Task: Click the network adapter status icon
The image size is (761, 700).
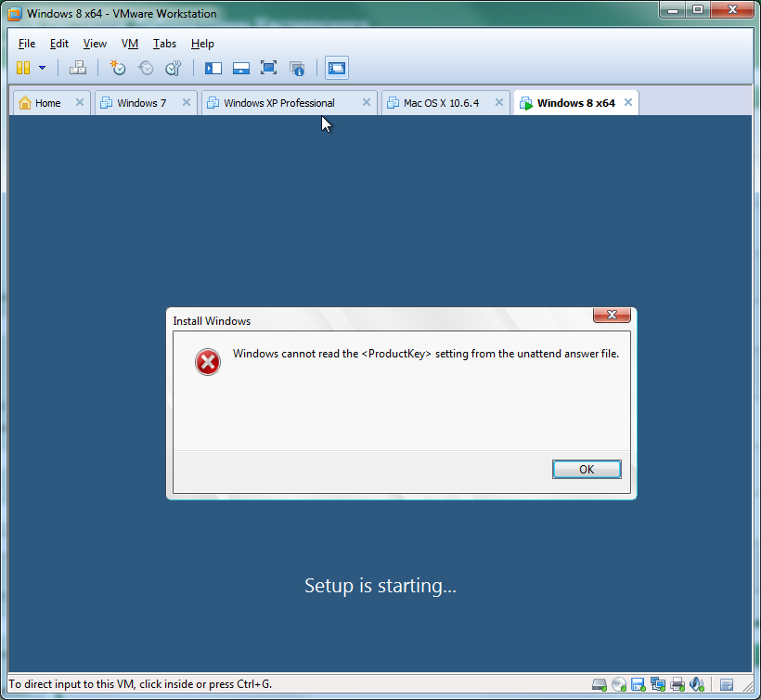Action: (658, 684)
